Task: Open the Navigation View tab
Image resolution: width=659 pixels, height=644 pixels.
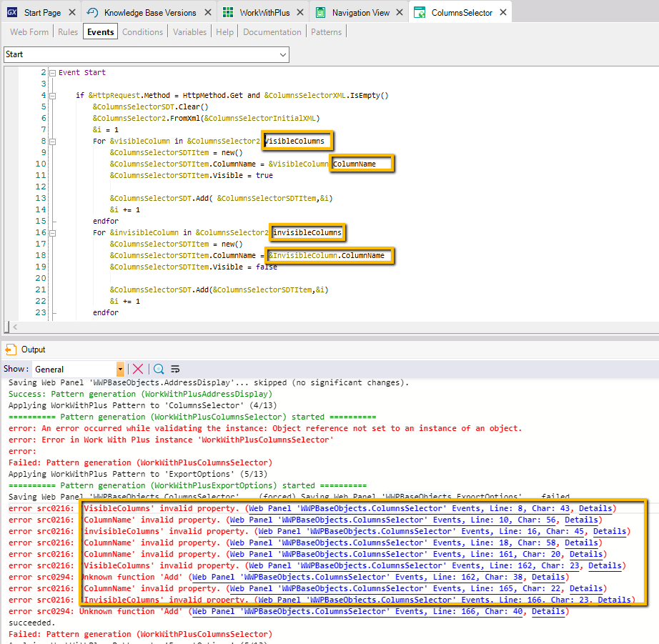Action: 361,13
